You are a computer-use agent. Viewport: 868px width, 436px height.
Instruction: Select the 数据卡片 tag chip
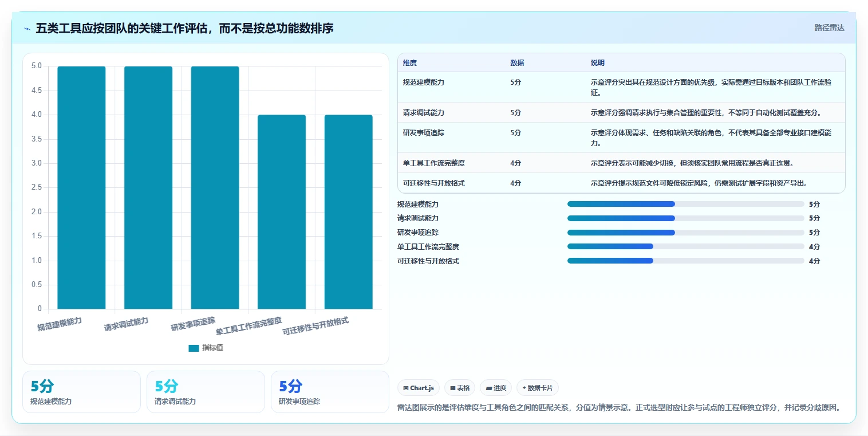point(537,388)
